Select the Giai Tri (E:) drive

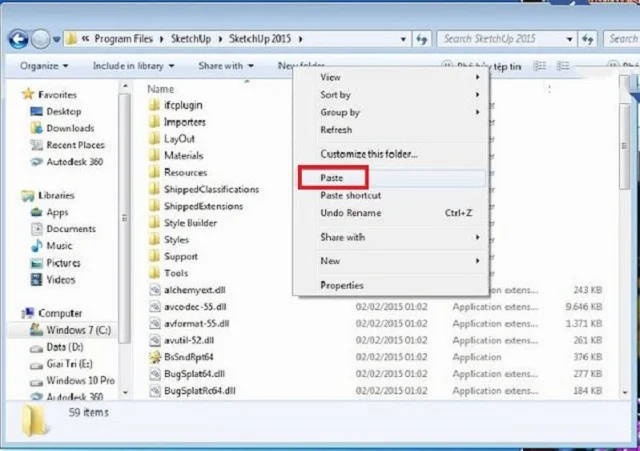(69, 364)
